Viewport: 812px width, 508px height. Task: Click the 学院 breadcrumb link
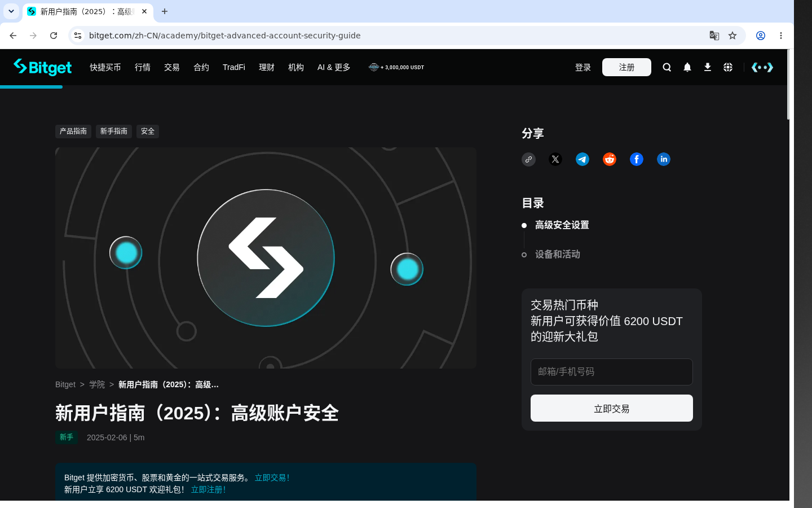click(97, 384)
